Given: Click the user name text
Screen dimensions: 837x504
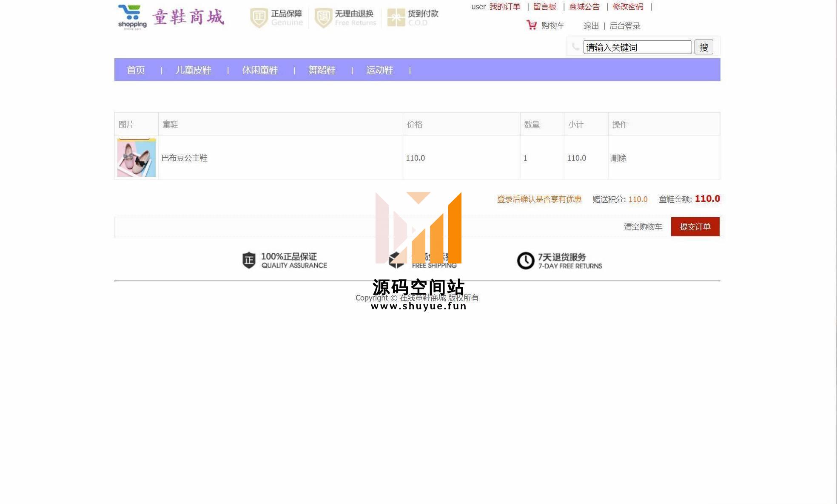Looking at the screenshot, I should click(x=478, y=7).
